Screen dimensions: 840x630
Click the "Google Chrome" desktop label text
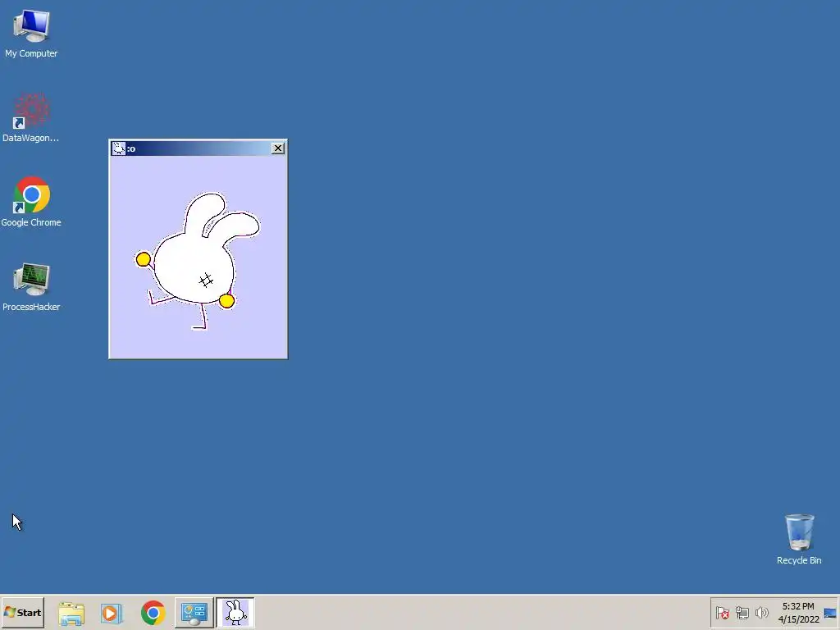tap(31, 222)
